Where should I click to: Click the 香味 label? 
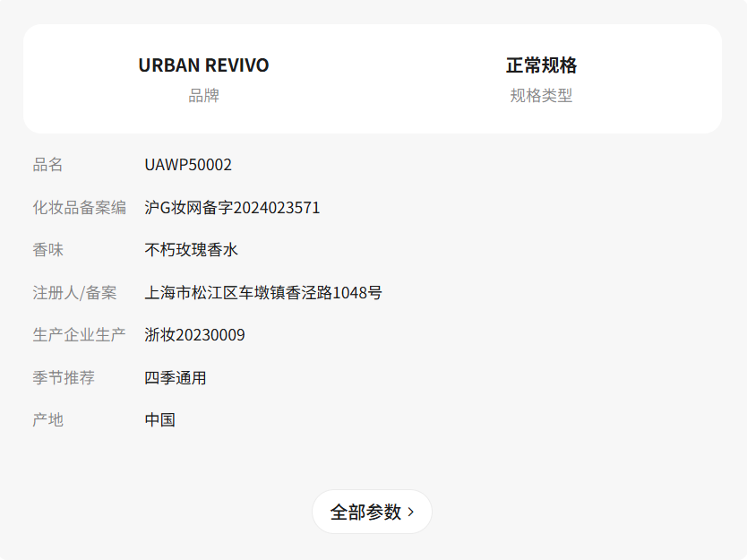(47, 250)
